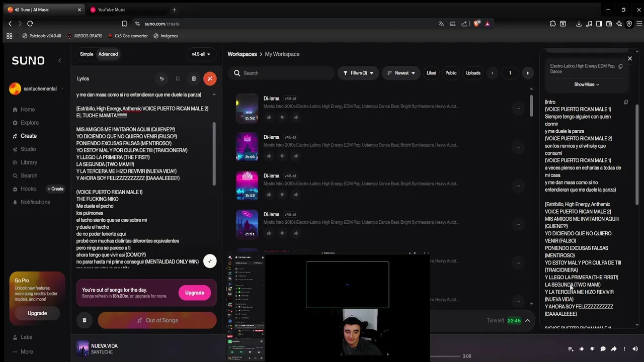This screenshot has height=362, width=644.
Task: Switch to Advanced mode
Action: (108, 54)
